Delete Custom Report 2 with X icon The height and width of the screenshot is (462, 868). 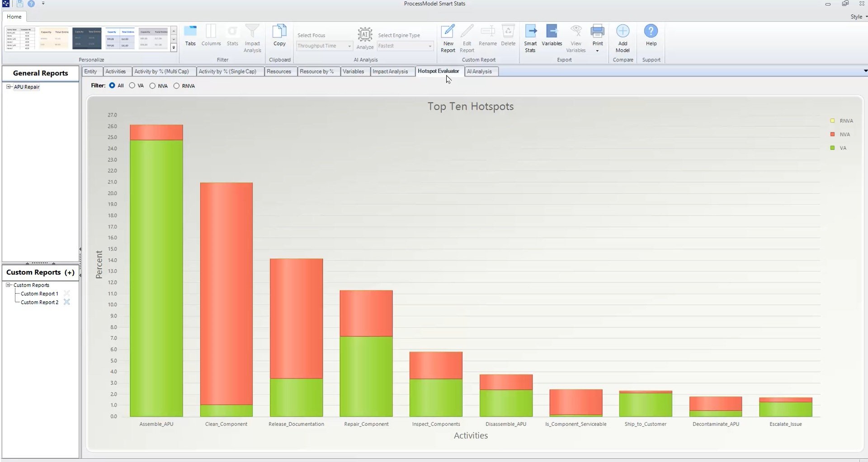(67, 302)
